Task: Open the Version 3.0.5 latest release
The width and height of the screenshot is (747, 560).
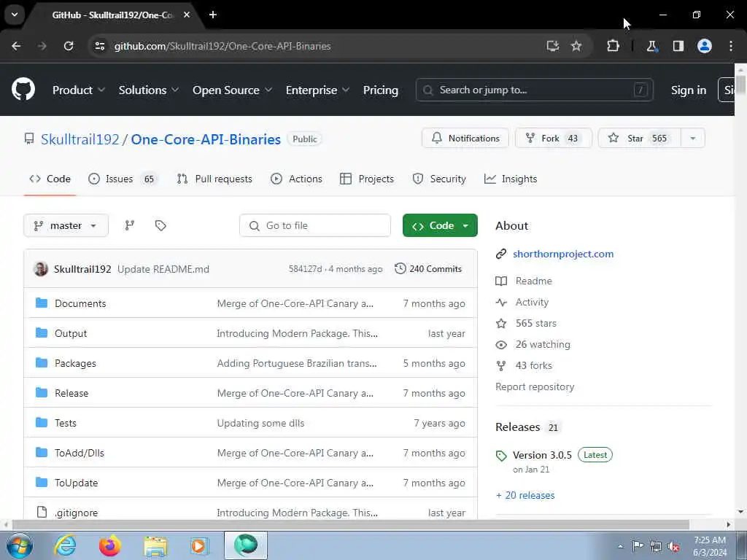Action: coord(542,455)
